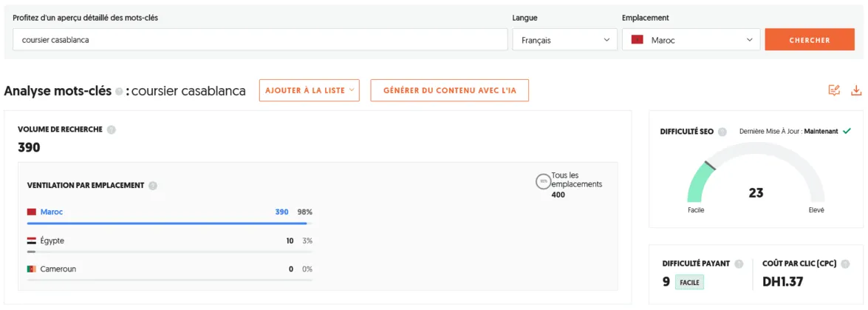Click help icon next to Volume de recherche
The height and width of the screenshot is (310, 868).
pos(112,129)
